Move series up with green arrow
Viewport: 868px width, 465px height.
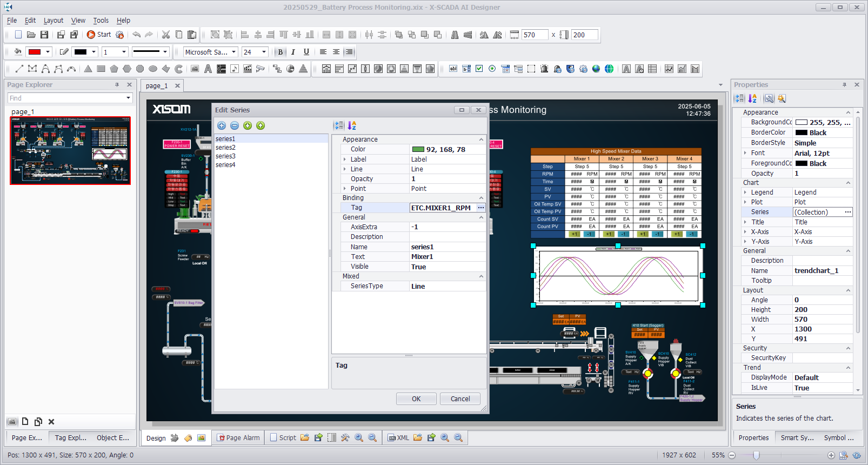coord(261,125)
